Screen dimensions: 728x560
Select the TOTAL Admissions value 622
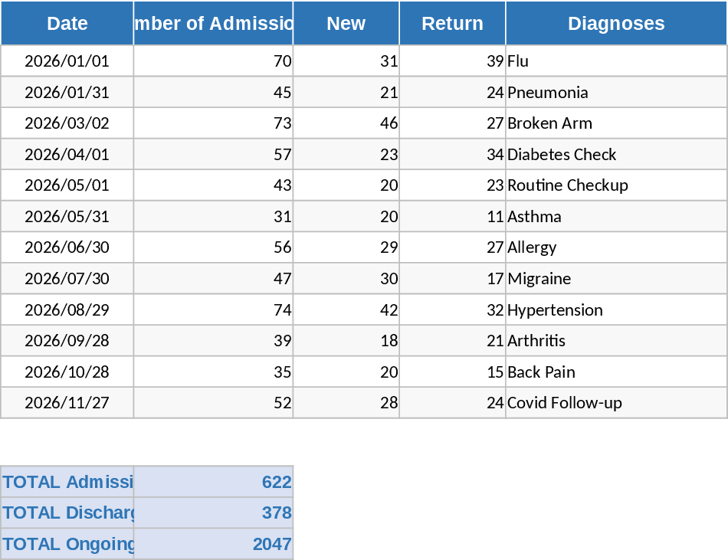(x=213, y=482)
